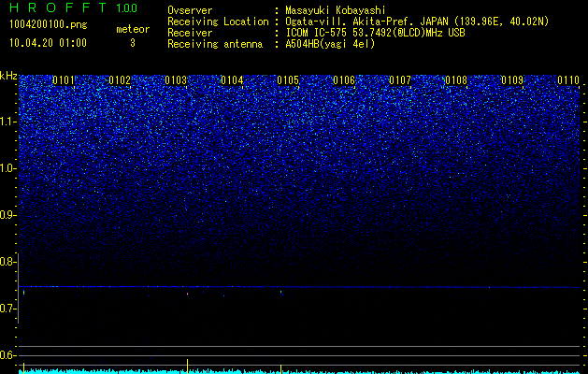588x374 pixels.
Task: Click the HROFFT 1.0.0 title text
Action: (73, 7)
